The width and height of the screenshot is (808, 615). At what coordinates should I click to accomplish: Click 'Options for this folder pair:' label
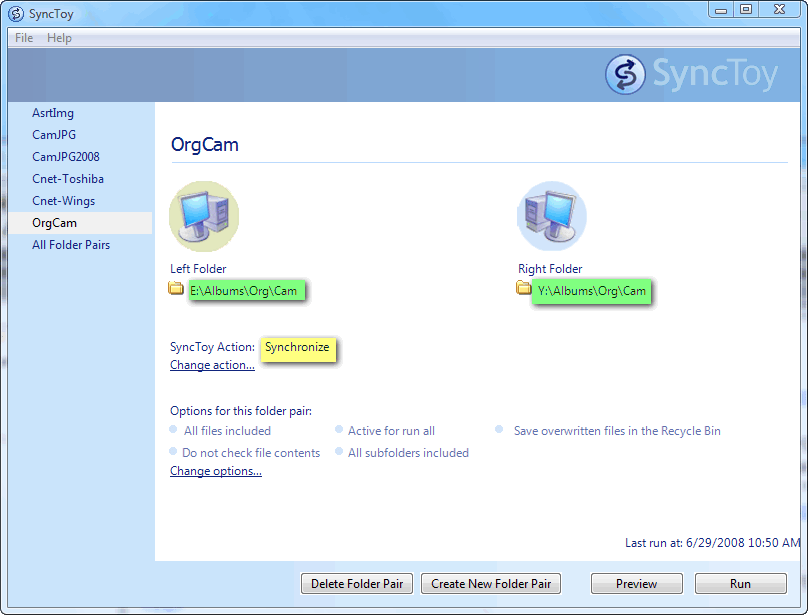tap(241, 411)
